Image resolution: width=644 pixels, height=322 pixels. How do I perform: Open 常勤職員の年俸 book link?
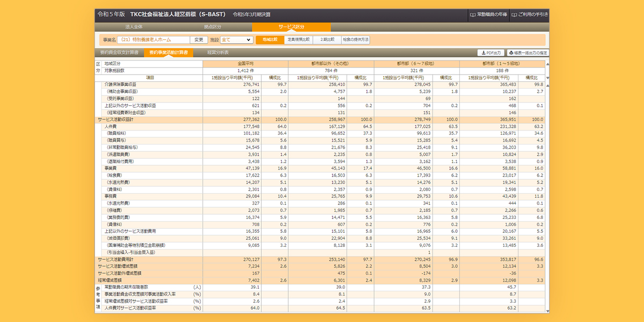(488, 15)
